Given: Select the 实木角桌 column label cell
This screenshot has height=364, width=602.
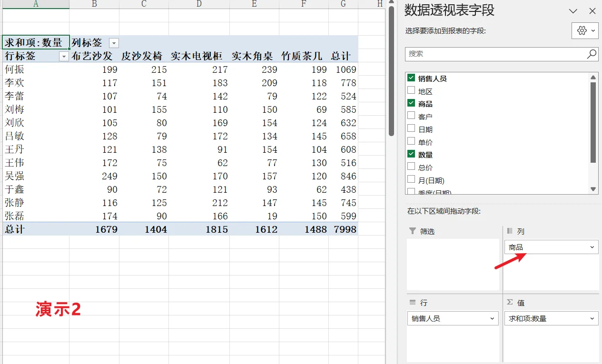Looking at the screenshot, I should (x=254, y=56).
